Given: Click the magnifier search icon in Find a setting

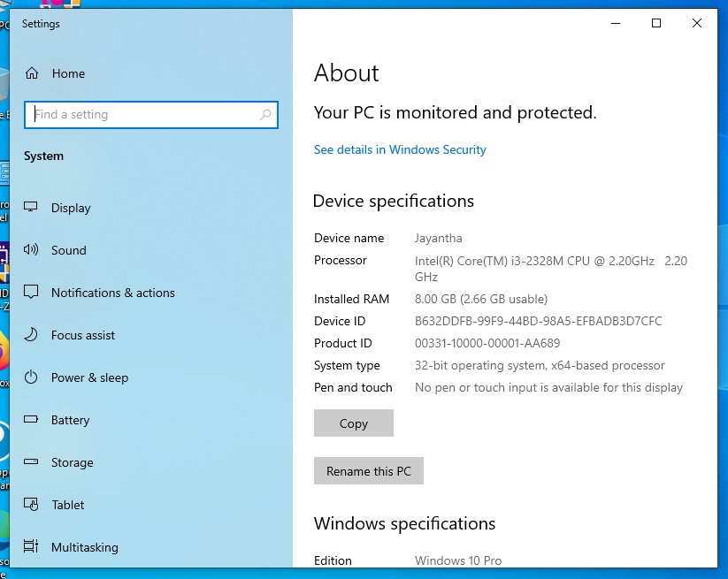Looking at the screenshot, I should click(x=265, y=114).
